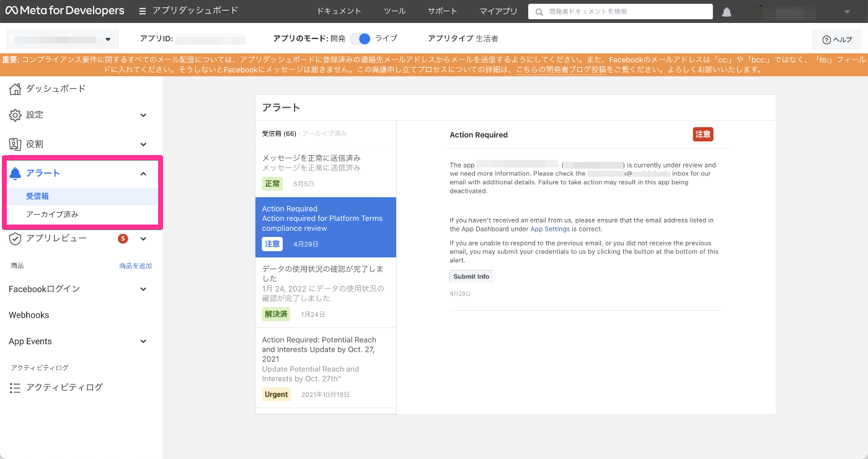Click the red 注意 badge in alert detail
This screenshot has width=868, height=459.
click(703, 135)
